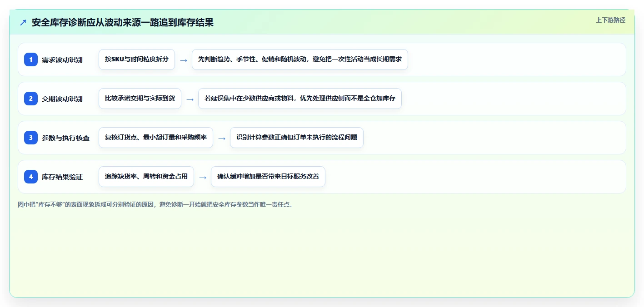
Task: Click the arrow after 复核订货点、最小起订量和采购频率
Action: point(222,138)
